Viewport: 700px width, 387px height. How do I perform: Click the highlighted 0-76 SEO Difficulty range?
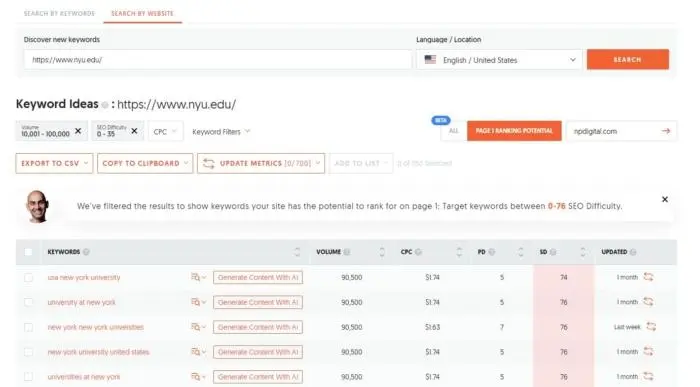pyautogui.click(x=556, y=206)
